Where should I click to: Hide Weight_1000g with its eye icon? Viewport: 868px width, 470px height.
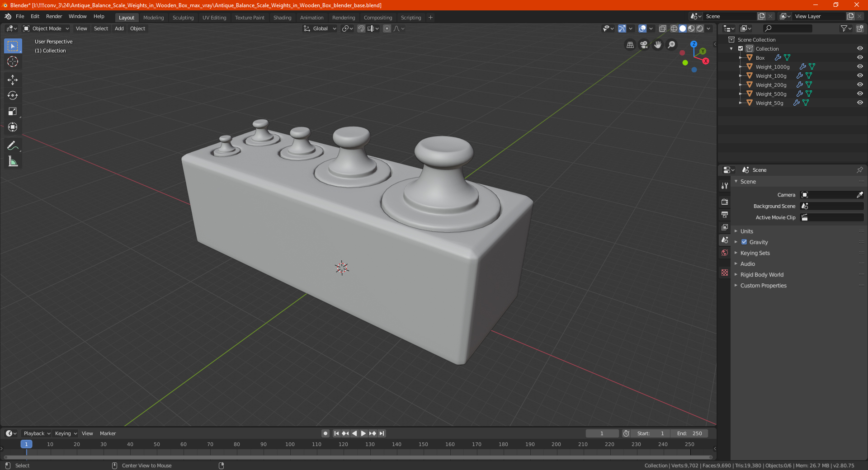point(860,66)
